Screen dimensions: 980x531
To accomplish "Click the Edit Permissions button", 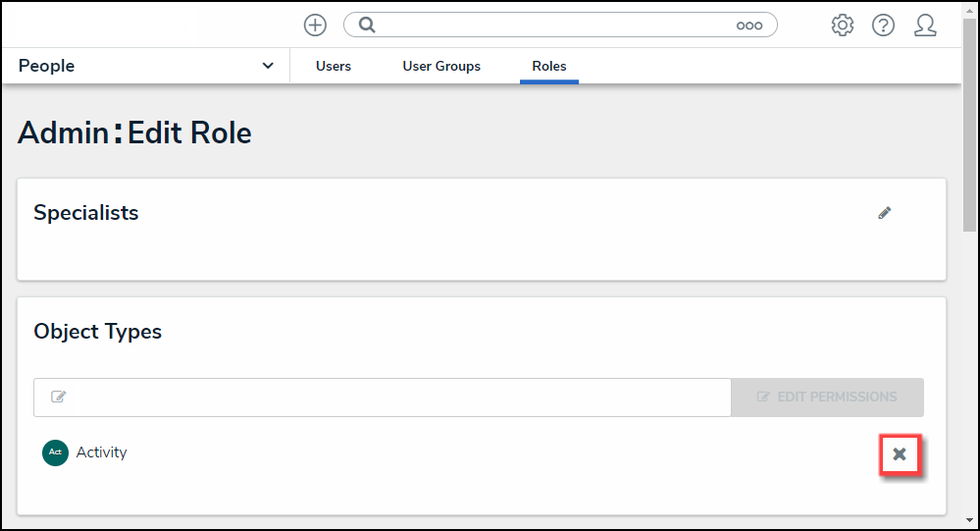I will click(827, 398).
